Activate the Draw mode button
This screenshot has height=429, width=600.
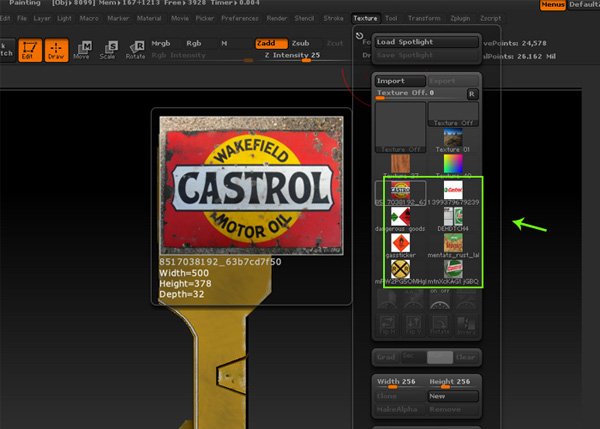point(56,50)
